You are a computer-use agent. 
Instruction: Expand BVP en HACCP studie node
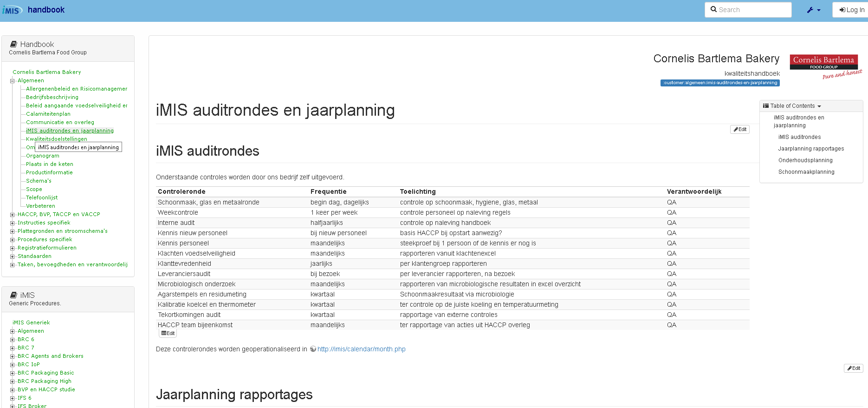click(13, 390)
